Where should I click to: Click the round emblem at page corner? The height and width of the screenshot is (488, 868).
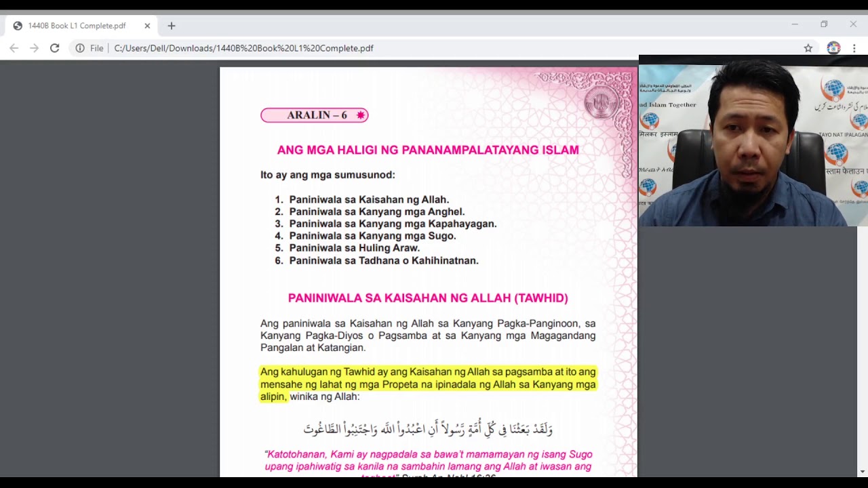pos(601,103)
